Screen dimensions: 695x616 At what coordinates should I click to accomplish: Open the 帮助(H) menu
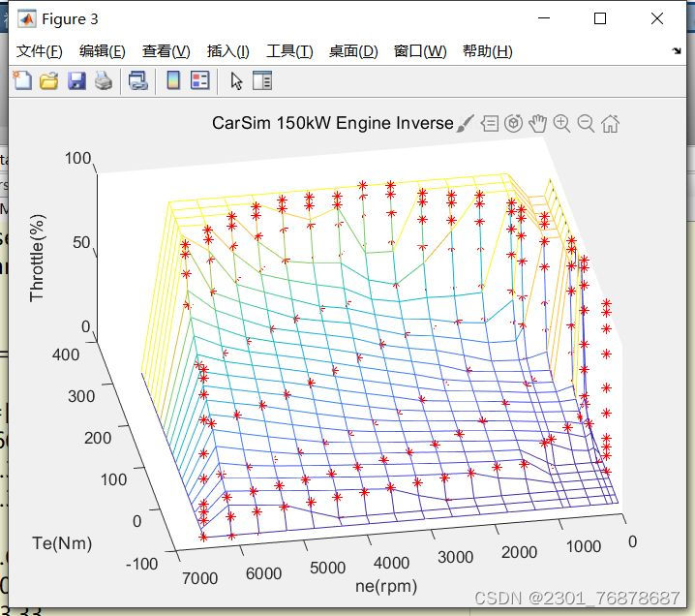tap(488, 51)
